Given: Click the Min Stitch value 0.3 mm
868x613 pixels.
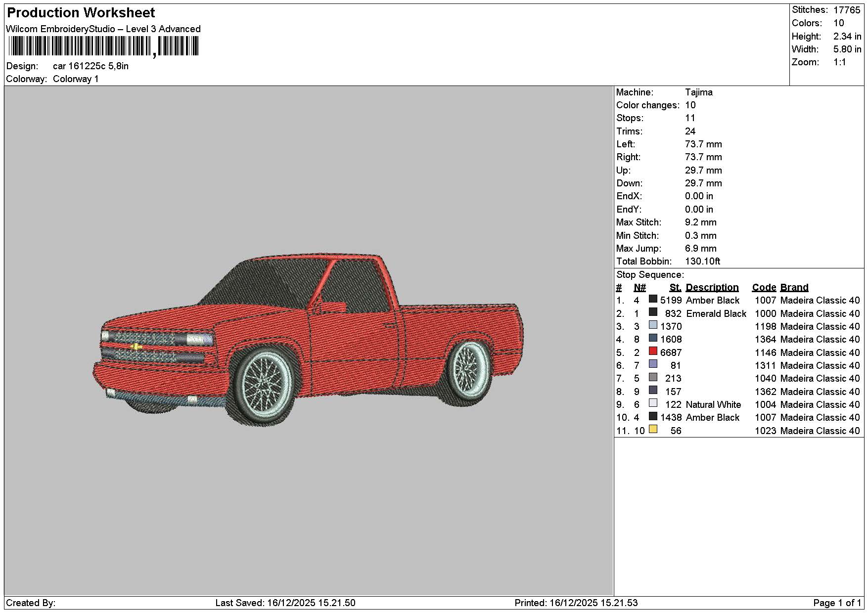Looking at the screenshot, I should pos(701,236).
